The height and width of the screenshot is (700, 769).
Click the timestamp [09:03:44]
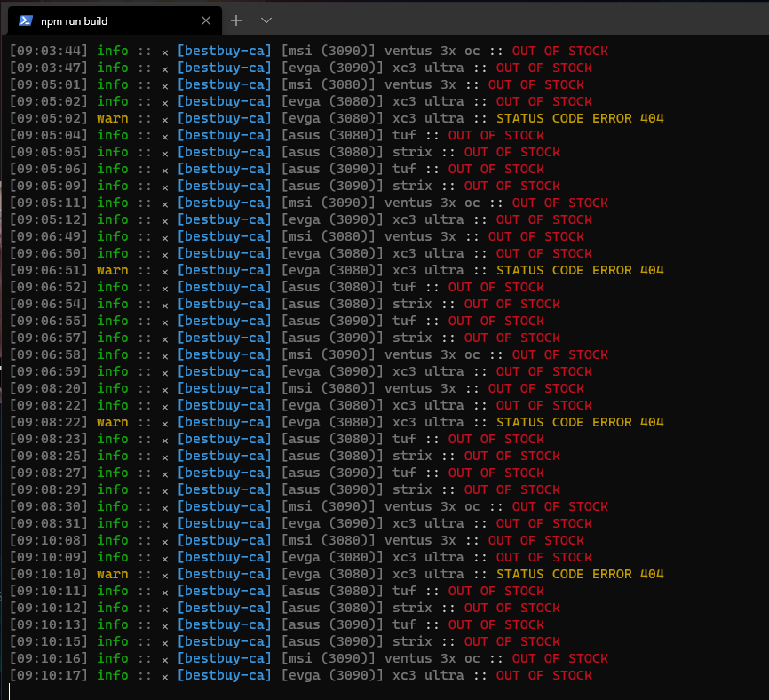[49, 51]
